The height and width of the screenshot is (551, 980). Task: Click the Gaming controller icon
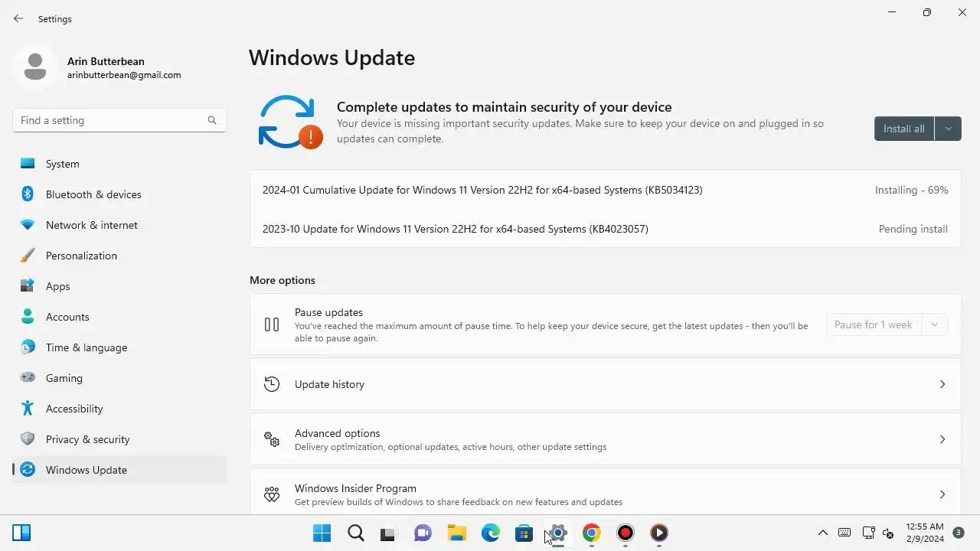[28, 378]
